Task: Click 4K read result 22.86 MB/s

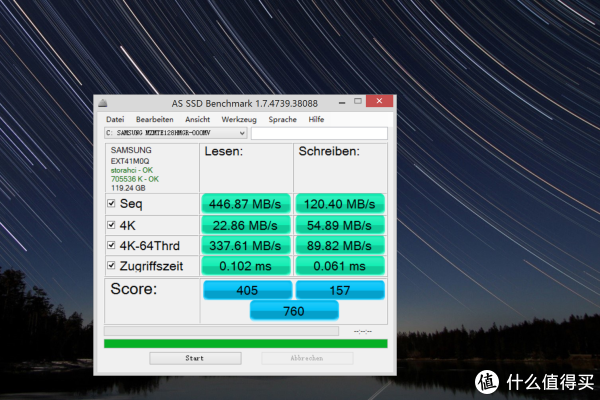Action: pyautogui.click(x=245, y=225)
